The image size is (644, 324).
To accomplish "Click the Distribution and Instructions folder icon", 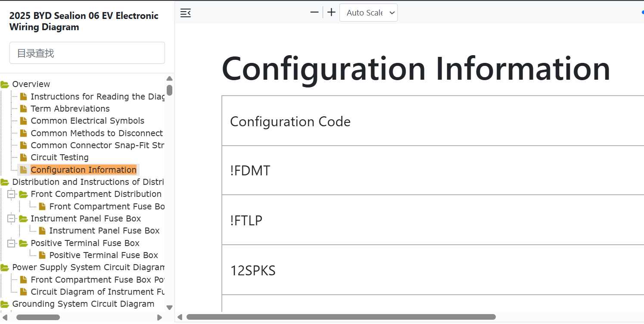I will [x=5, y=182].
